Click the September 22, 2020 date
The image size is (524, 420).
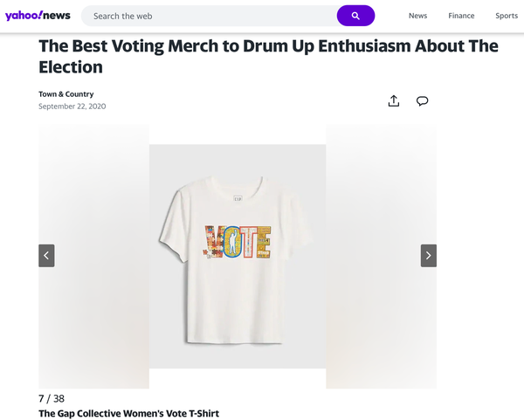[x=72, y=107]
